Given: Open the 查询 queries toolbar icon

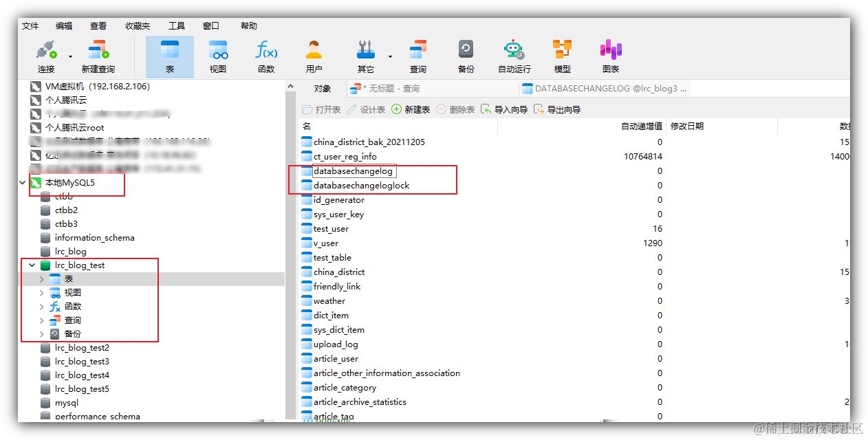Looking at the screenshot, I should tap(418, 57).
